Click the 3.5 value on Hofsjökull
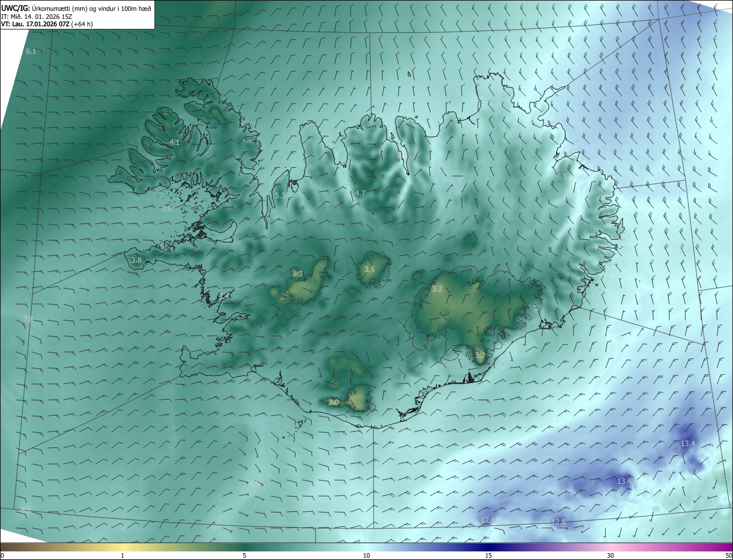Viewport: 733px width, 560px height. point(369,270)
